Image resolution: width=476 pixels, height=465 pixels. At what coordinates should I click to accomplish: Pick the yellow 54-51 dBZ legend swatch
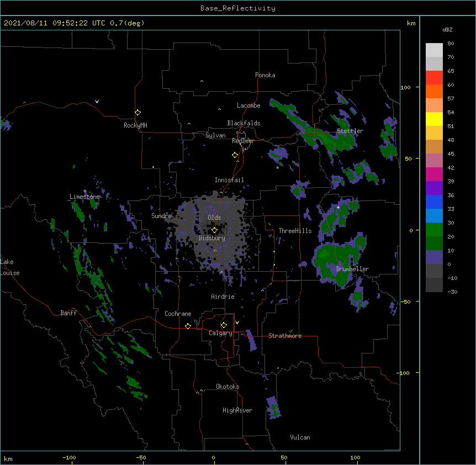point(434,119)
